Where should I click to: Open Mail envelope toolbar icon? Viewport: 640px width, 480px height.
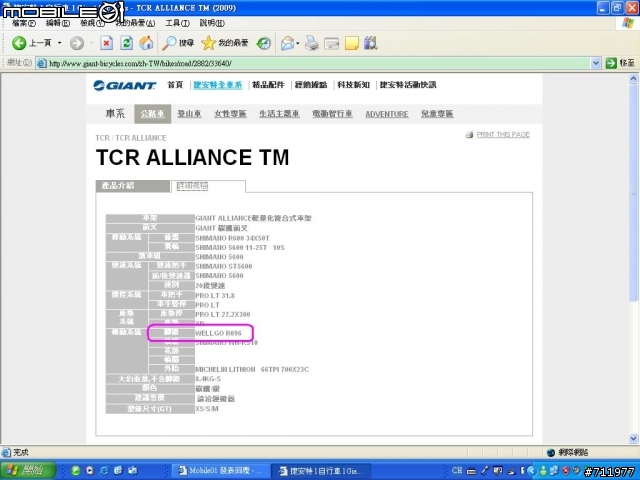287,43
